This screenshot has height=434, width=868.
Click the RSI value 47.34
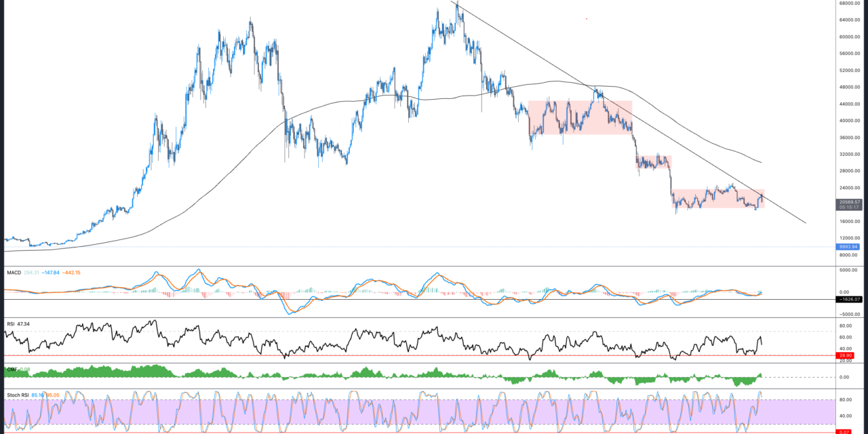pyautogui.click(x=26, y=324)
